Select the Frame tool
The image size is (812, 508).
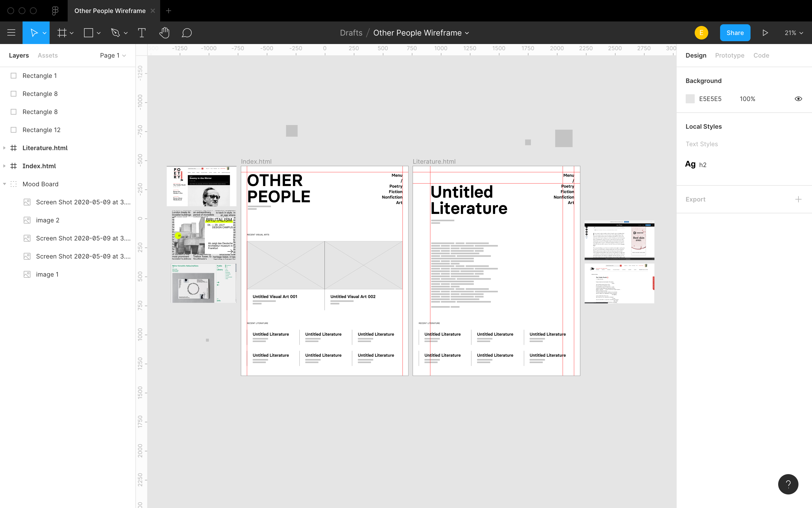click(x=62, y=32)
